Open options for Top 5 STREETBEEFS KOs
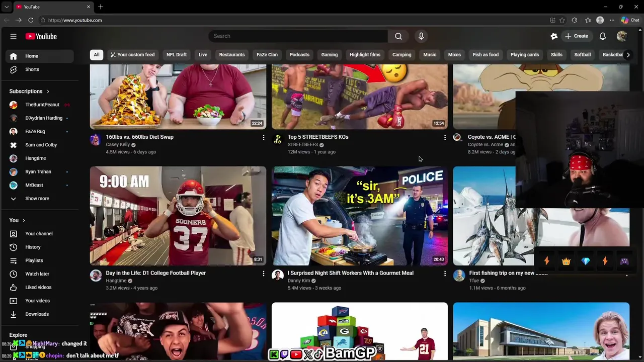Viewport: 644px width, 362px height. pyautogui.click(x=445, y=137)
